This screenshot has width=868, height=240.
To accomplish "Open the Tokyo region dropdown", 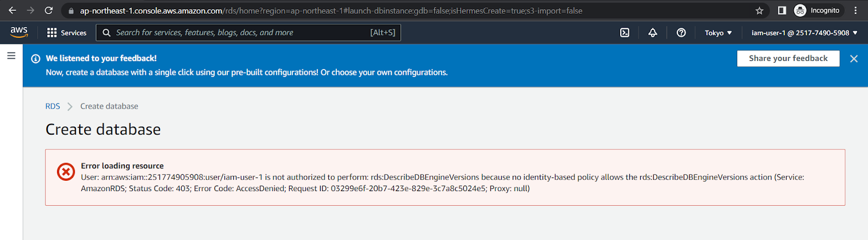I will [x=718, y=33].
